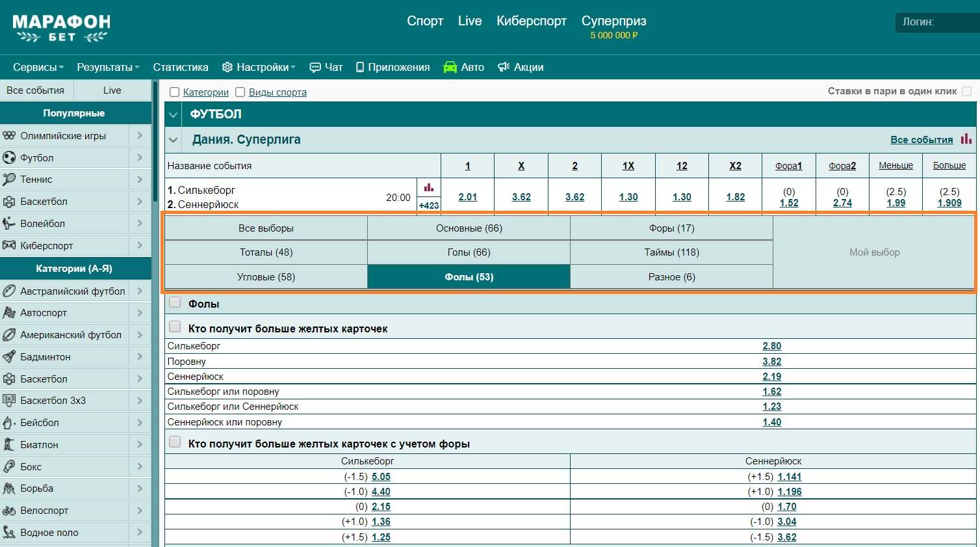Screen dimensions: 980x547
Task: Click the Все события league link
Action: coord(922,139)
